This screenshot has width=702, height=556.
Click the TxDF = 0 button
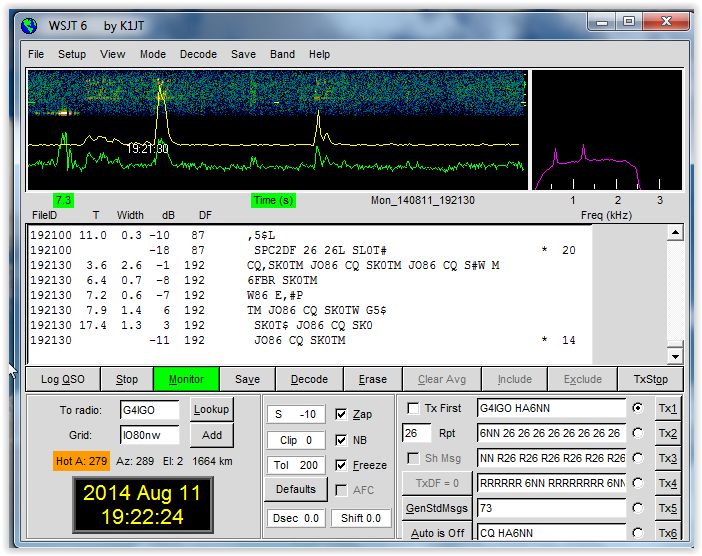[x=437, y=483]
